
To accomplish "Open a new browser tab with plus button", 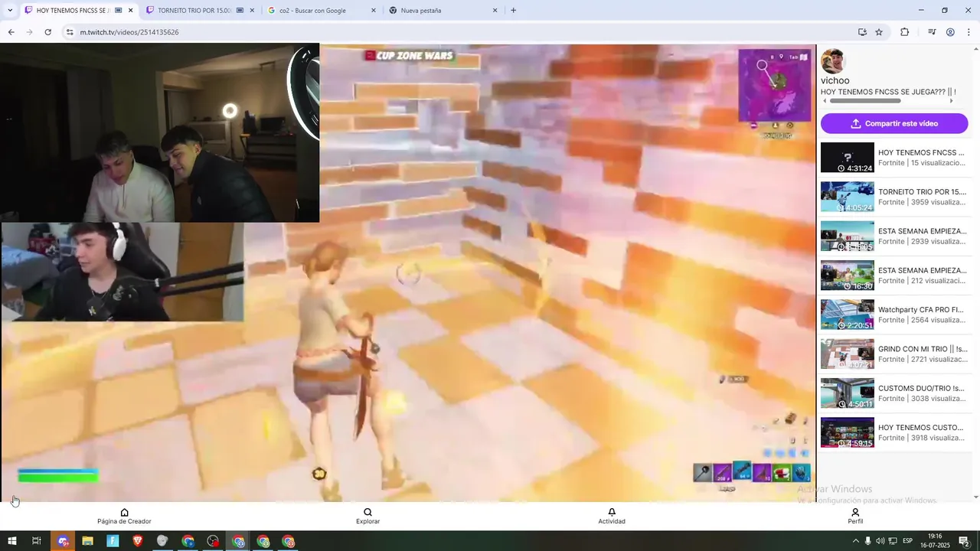I will click(513, 11).
